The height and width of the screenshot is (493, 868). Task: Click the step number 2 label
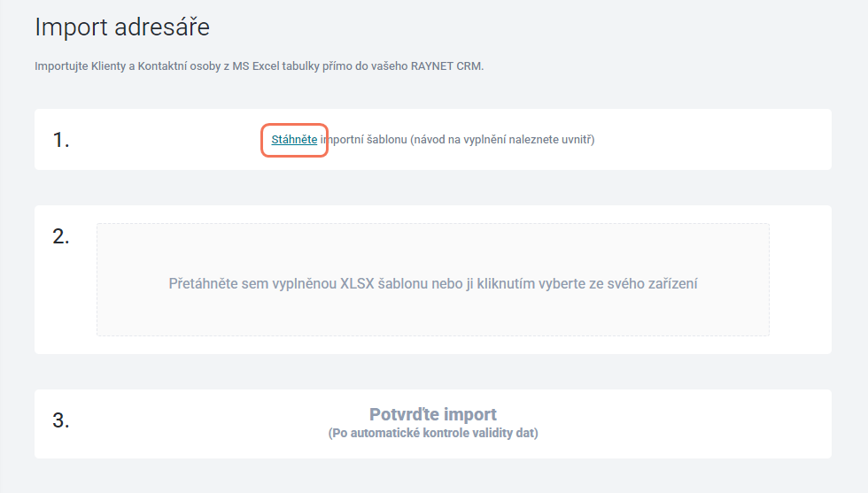tap(61, 237)
